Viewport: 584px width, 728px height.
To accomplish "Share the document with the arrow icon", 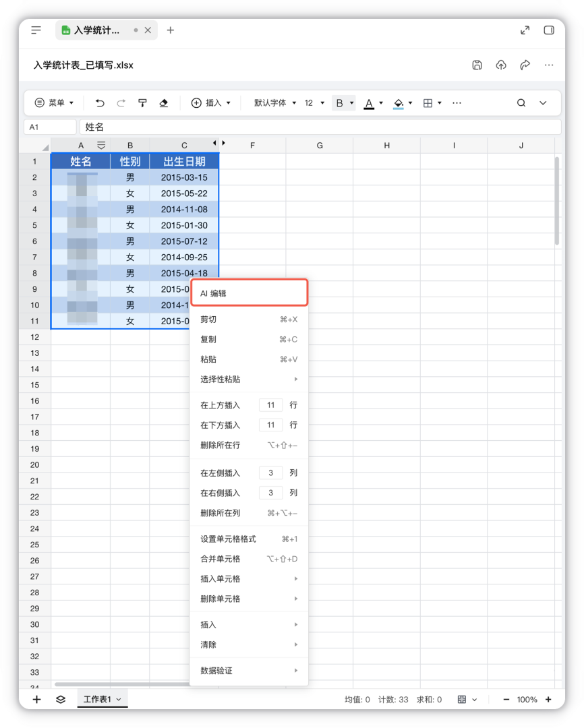I will (x=525, y=65).
